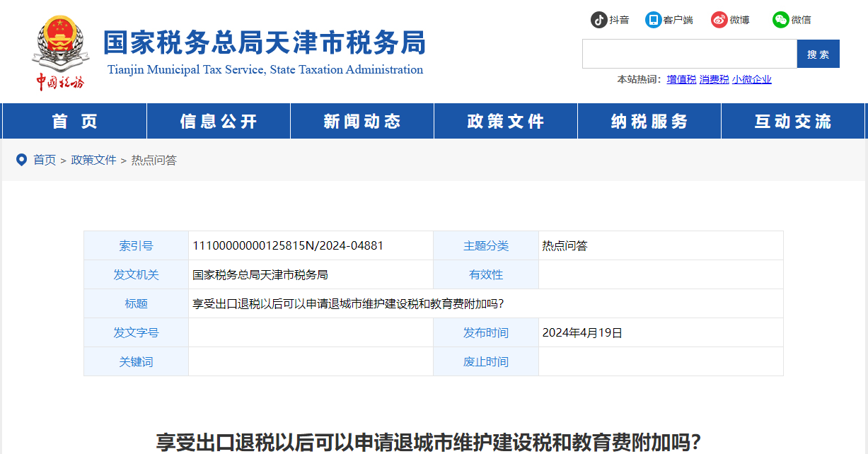This screenshot has width=868, height=454.
Task: Open the 增值税 hot word link
Action: [680, 78]
